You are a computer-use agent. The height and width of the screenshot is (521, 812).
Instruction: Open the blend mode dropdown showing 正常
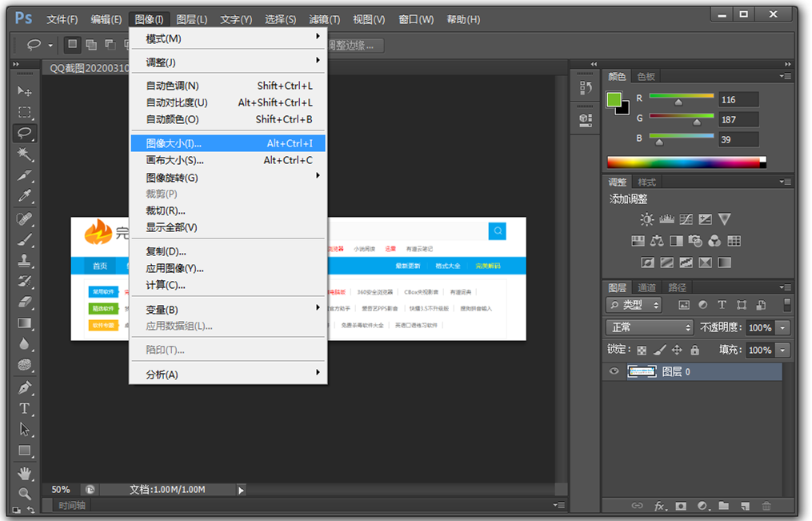click(650, 327)
